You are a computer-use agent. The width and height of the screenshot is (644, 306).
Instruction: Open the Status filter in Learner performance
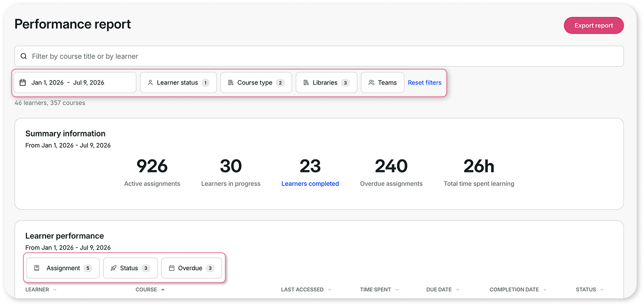click(x=130, y=268)
